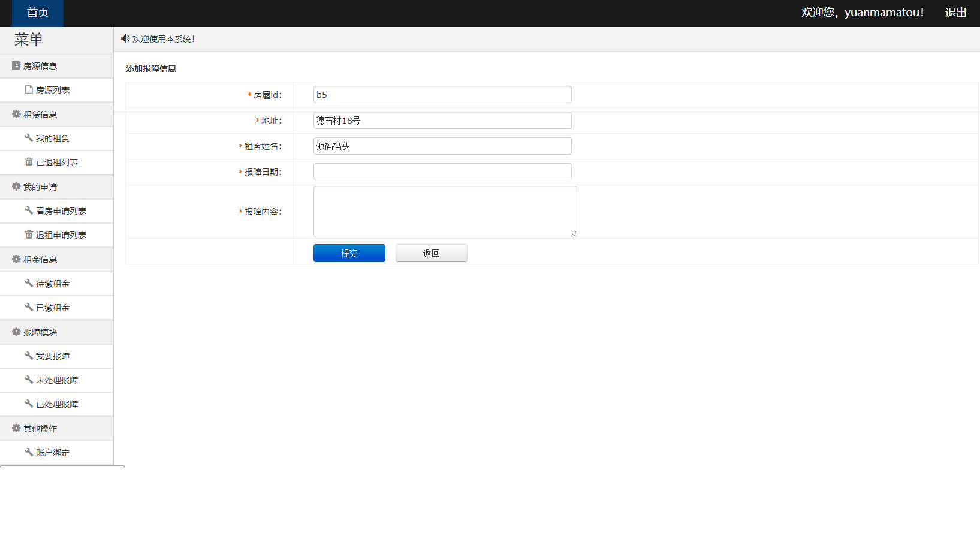This screenshot has height=542, width=980.
Task: Select the trash icon beside 已退租列表
Action: [x=28, y=162]
